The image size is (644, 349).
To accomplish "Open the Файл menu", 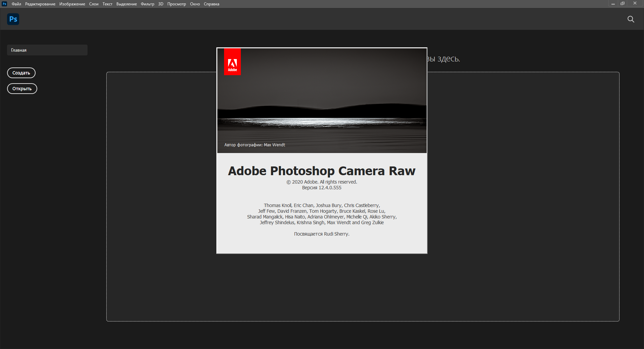I will point(16,4).
